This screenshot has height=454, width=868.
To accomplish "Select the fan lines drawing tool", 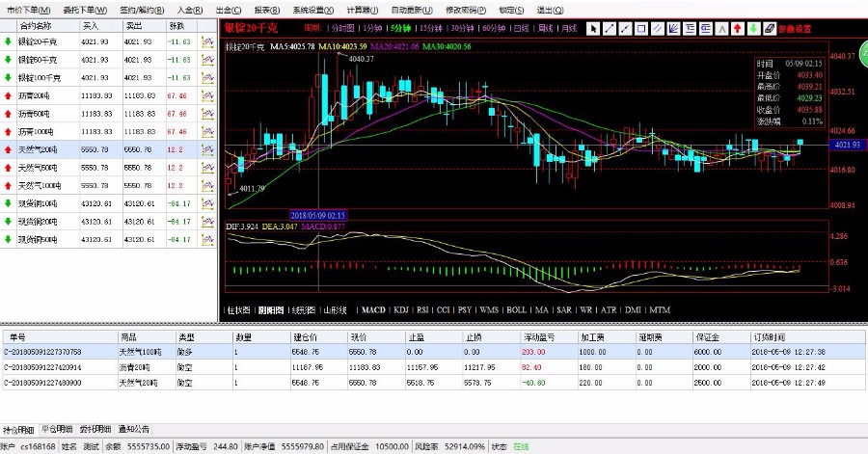I will 673,29.
